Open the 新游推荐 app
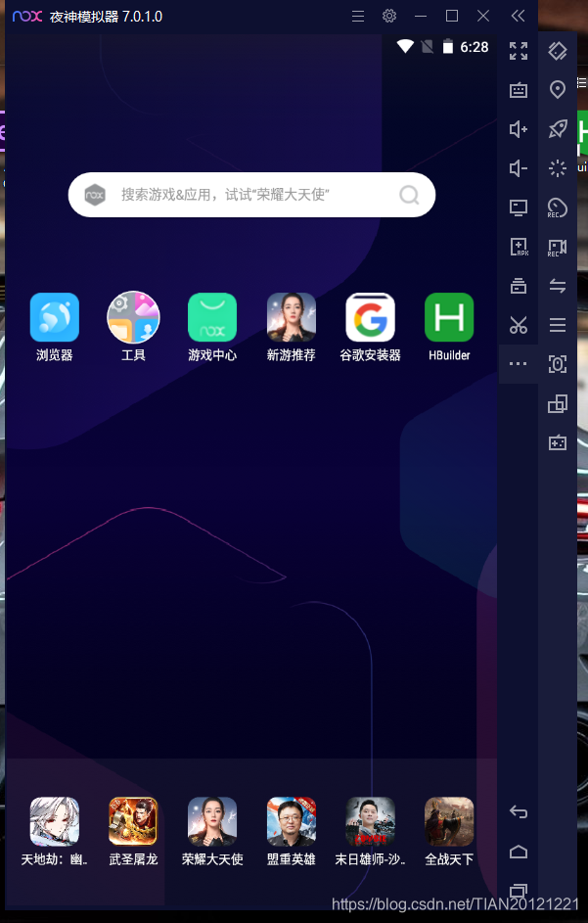The width and height of the screenshot is (588, 923). click(x=292, y=317)
